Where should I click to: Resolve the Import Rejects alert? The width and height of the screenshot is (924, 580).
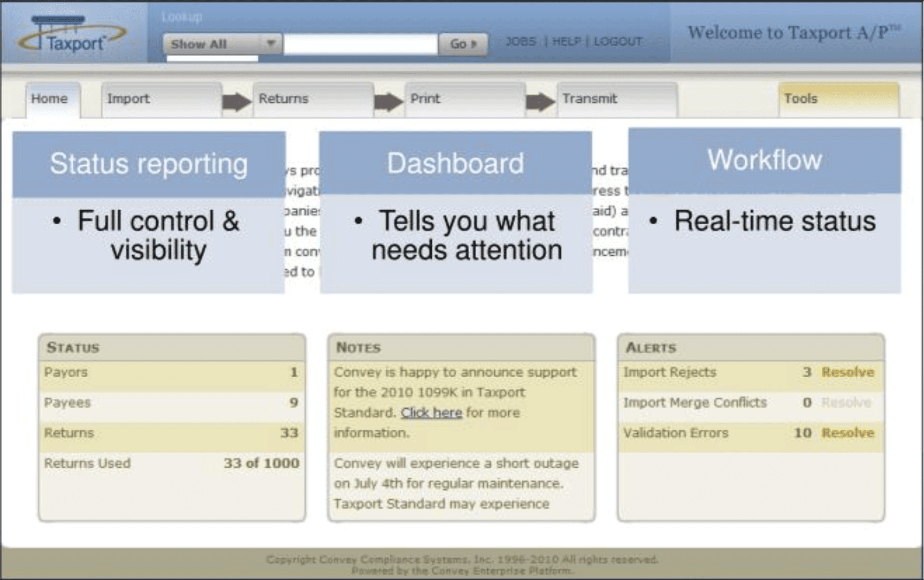point(847,372)
